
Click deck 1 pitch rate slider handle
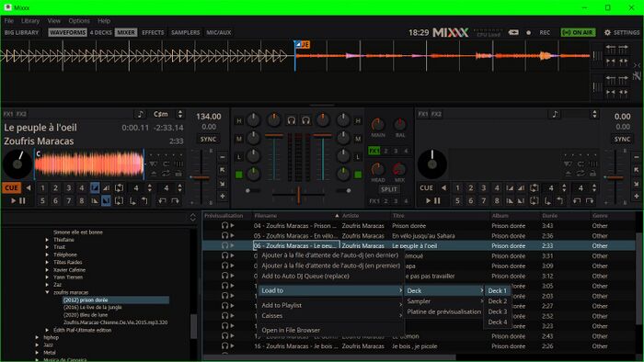(201, 177)
